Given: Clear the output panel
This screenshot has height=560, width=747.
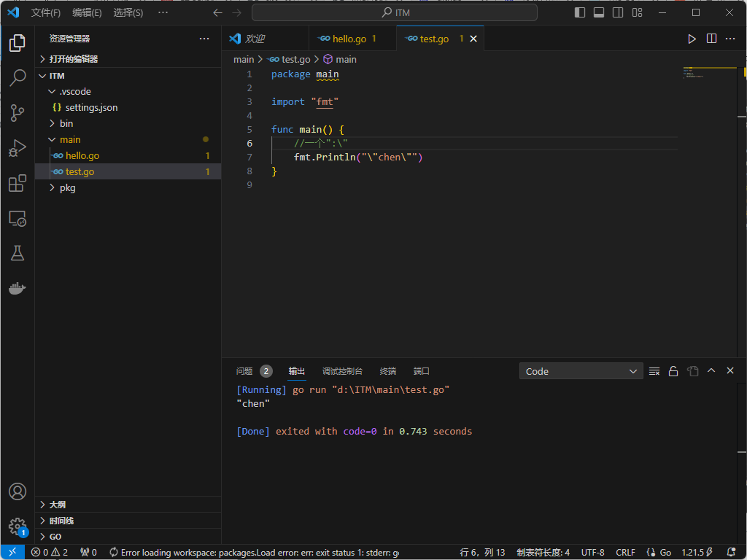Looking at the screenshot, I should tap(654, 371).
